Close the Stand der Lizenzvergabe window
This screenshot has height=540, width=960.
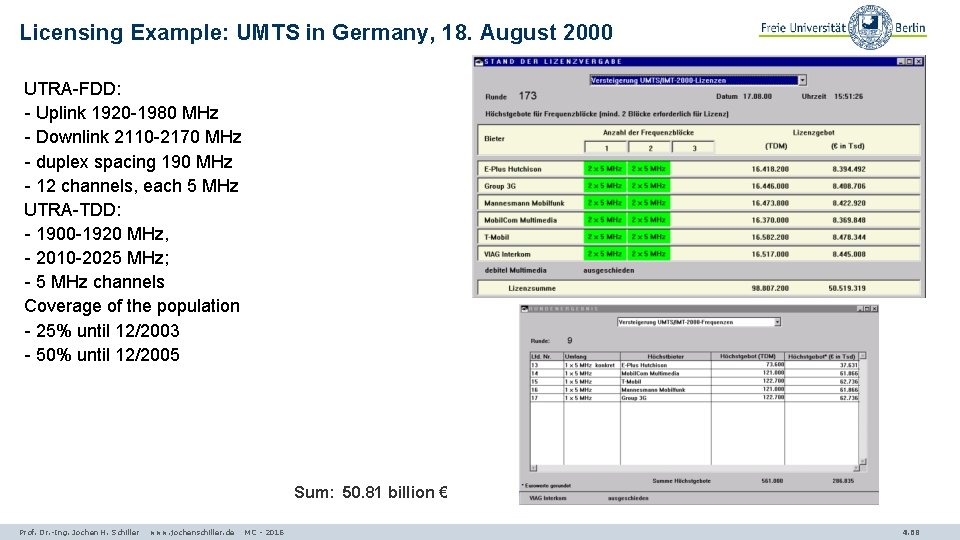pyautogui.click(x=918, y=61)
